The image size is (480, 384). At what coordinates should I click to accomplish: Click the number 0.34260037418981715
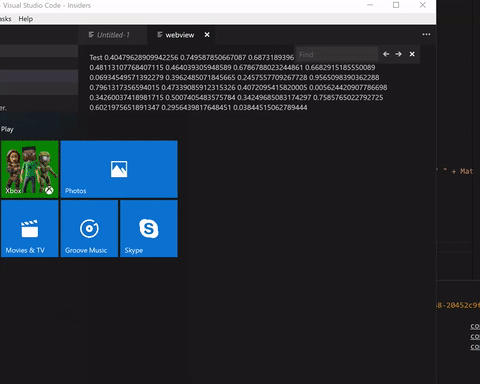[x=126, y=97]
